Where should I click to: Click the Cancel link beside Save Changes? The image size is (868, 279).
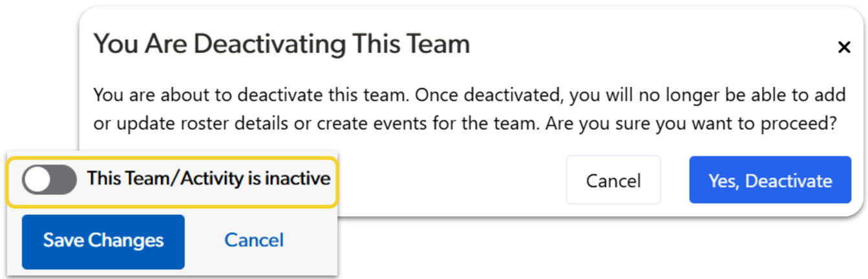tap(253, 241)
